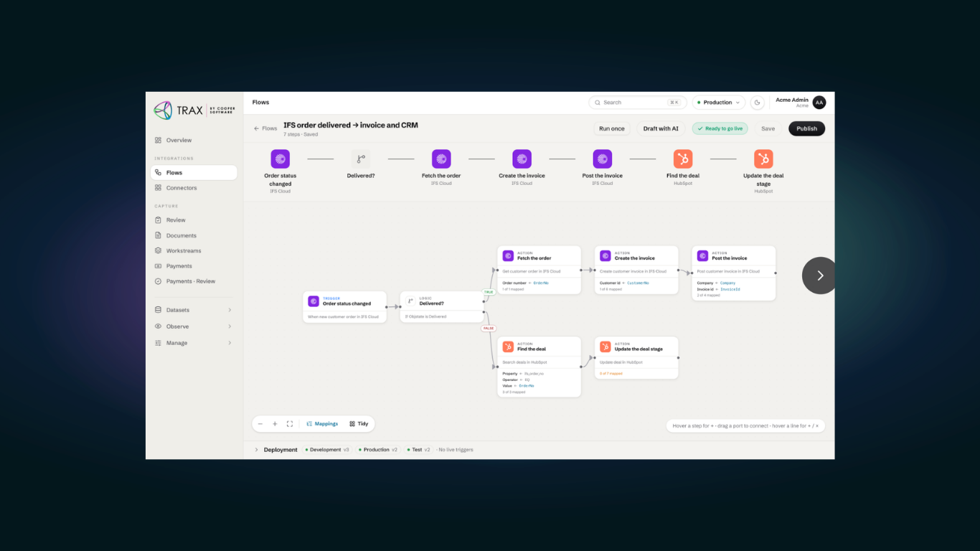Image resolution: width=980 pixels, height=551 pixels.
Task: Click the next arrow circle button
Action: [x=819, y=275]
